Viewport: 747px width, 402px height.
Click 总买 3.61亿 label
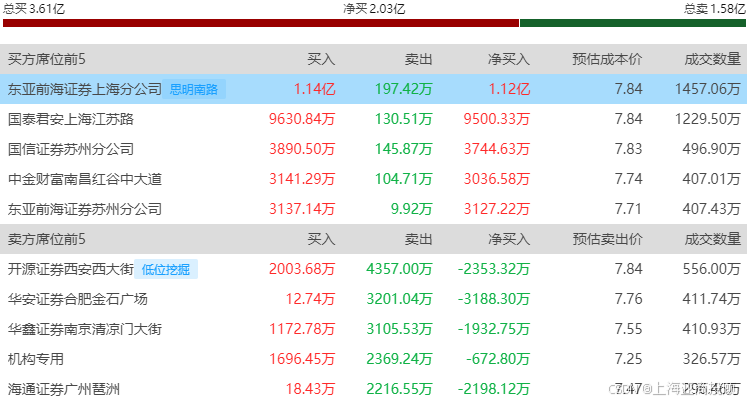coord(34,8)
